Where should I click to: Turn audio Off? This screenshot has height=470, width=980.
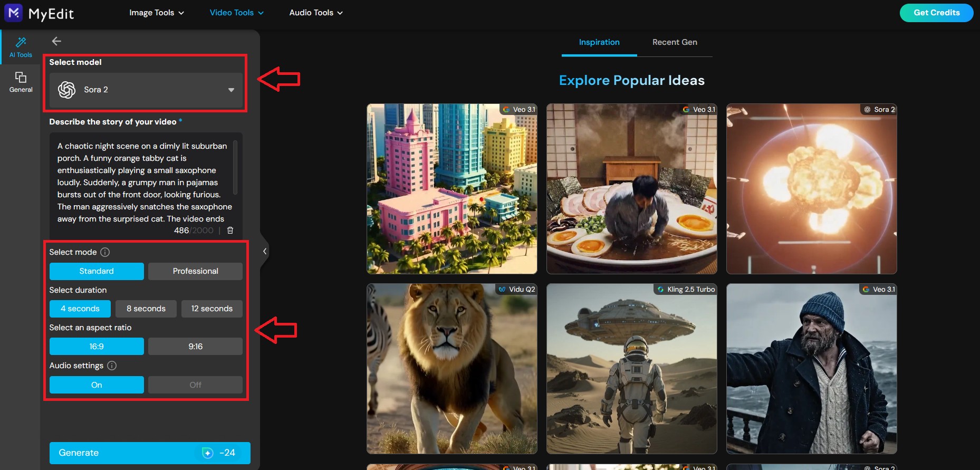(x=195, y=385)
